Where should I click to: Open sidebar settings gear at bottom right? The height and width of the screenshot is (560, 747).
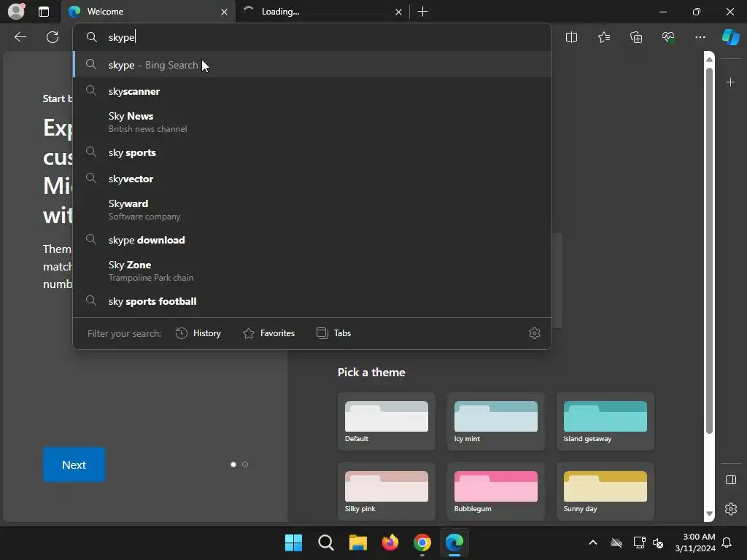pos(731,509)
